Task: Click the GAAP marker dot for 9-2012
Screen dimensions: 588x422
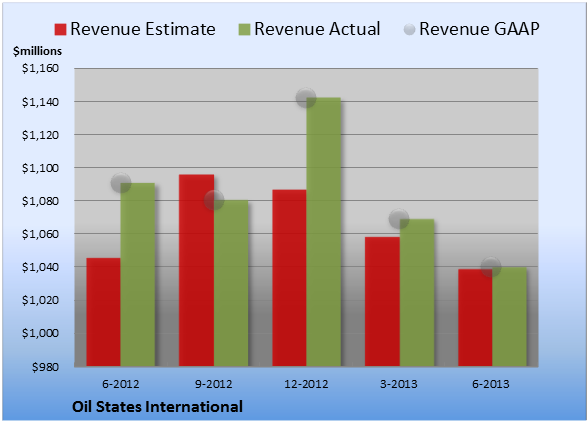Action: click(214, 200)
